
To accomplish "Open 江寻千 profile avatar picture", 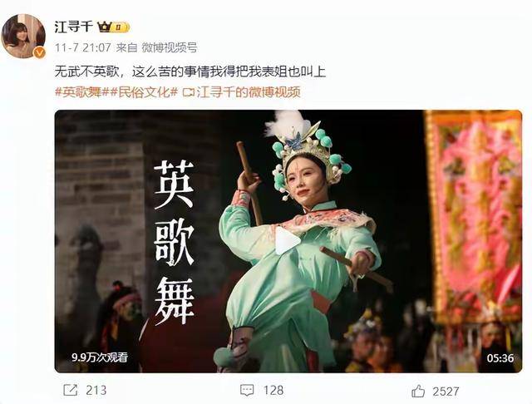I will tap(23, 37).
